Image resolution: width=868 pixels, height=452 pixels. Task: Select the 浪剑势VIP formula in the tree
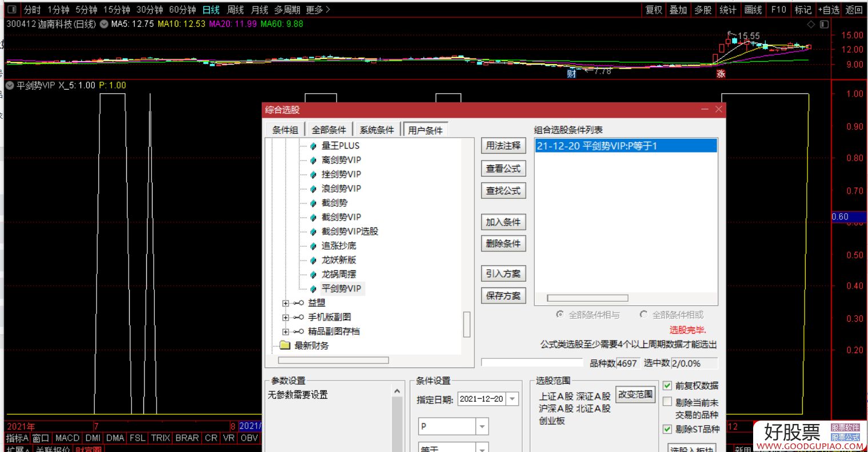pyautogui.click(x=341, y=189)
